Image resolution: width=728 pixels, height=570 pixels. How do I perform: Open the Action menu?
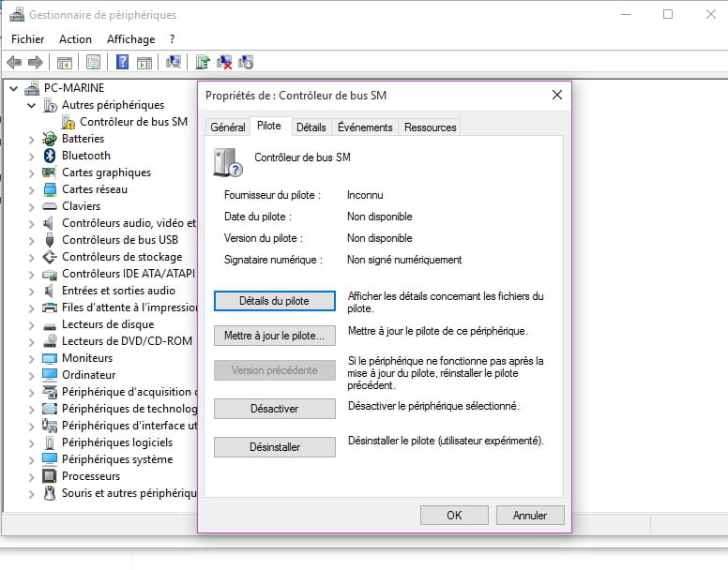click(x=75, y=39)
